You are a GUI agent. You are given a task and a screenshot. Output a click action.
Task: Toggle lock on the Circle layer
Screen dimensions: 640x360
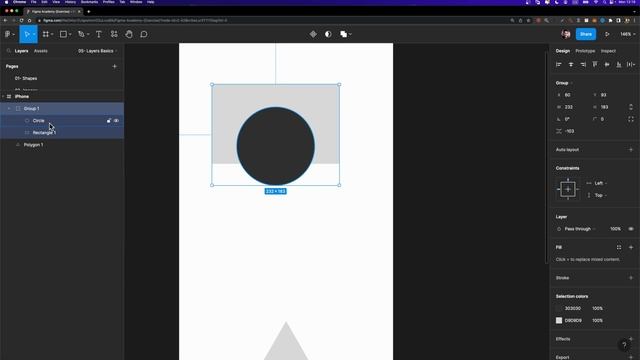[109, 121]
